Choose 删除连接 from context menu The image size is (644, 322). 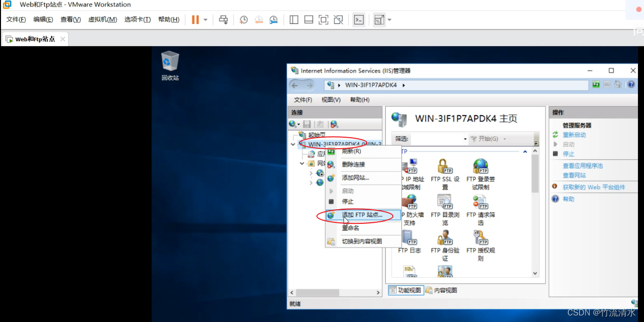(x=363, y=164)
